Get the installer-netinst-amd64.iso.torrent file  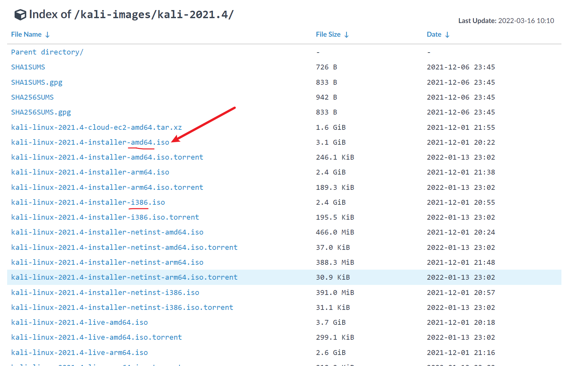[x=124, y=247]
